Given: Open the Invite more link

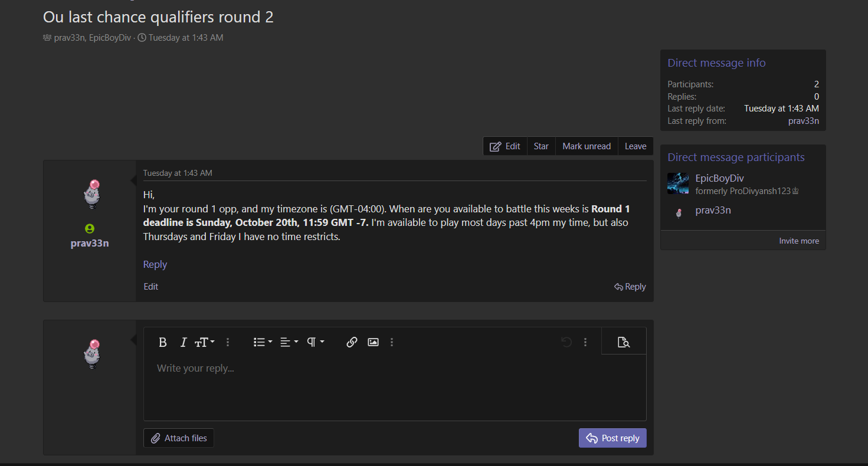Looking at the screenshot, I should coord(798,241).
